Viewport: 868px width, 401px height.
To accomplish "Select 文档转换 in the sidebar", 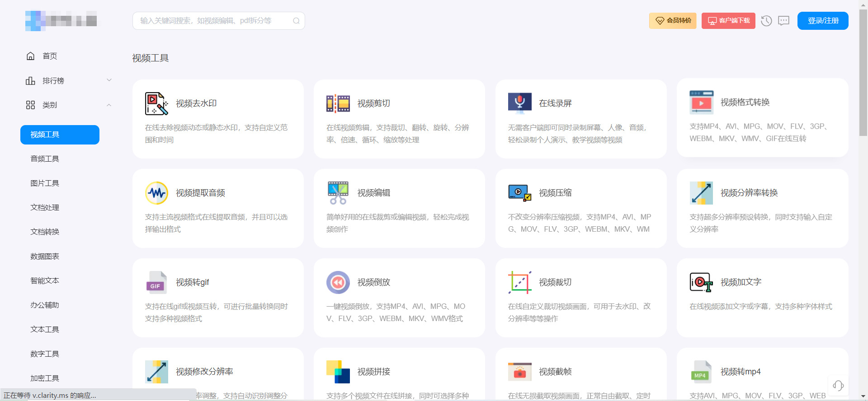I will 45,232.
